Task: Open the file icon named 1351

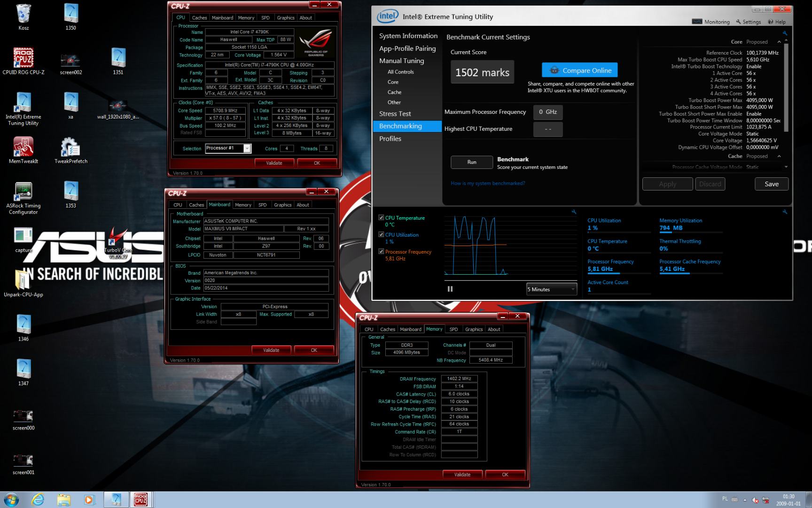Action: tap(118, 61)
